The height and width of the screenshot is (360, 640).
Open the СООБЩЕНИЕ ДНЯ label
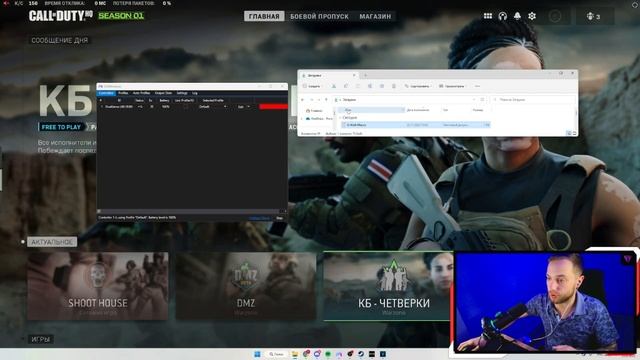pyautogui.click(x=60, y=40)
